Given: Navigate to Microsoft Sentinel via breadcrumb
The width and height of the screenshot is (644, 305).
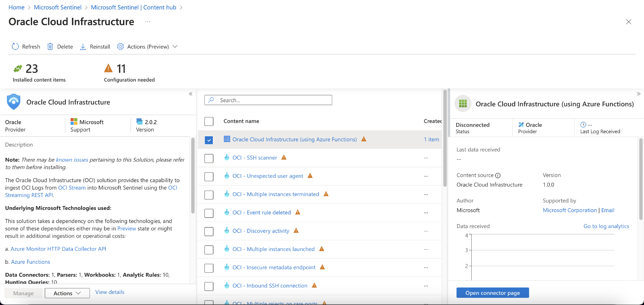Looking at the screenshot, I should 57,7.
